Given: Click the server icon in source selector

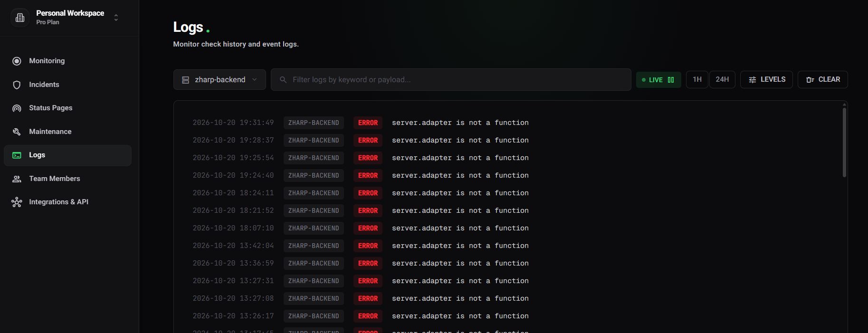Looking at the screenshot, I should (x=186, y=80).
